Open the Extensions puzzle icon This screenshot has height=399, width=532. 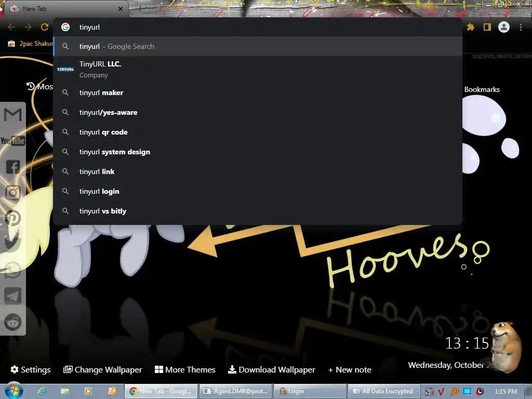click(471, 27)
